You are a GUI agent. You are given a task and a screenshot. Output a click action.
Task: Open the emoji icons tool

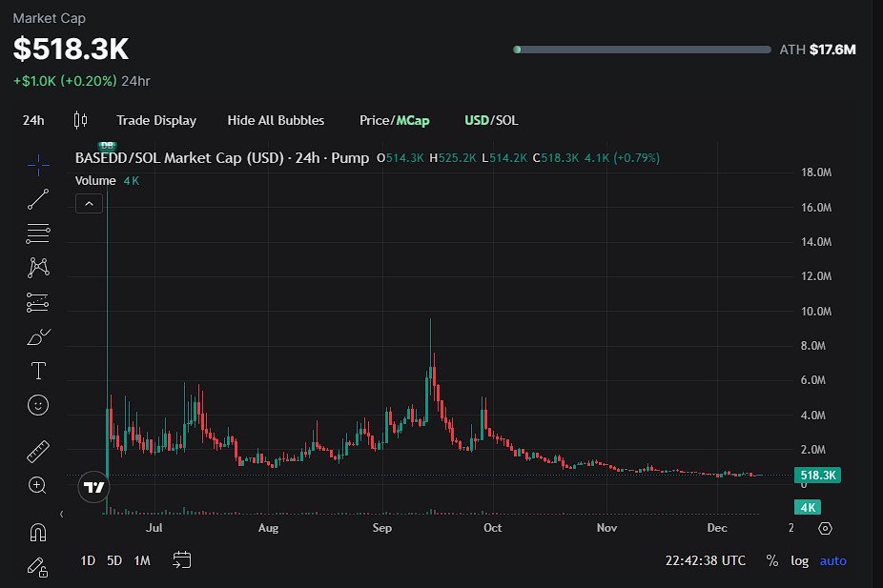38,405
